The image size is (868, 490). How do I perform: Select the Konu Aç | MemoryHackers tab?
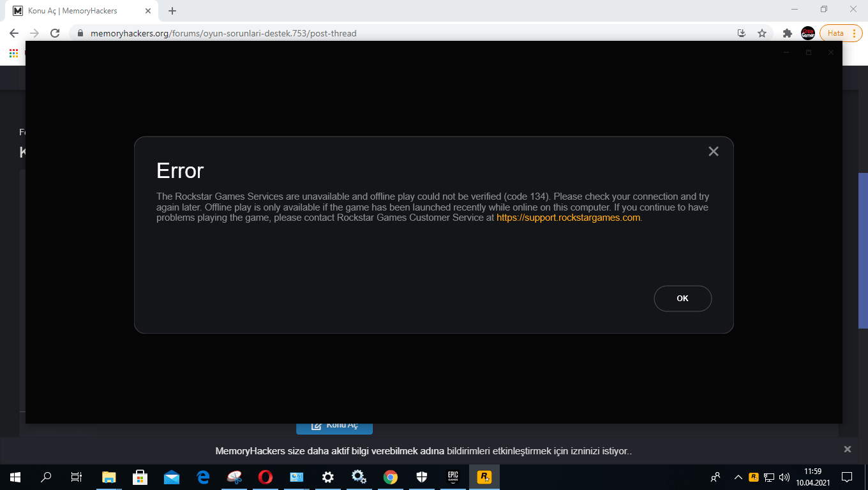tap(82, 11)
